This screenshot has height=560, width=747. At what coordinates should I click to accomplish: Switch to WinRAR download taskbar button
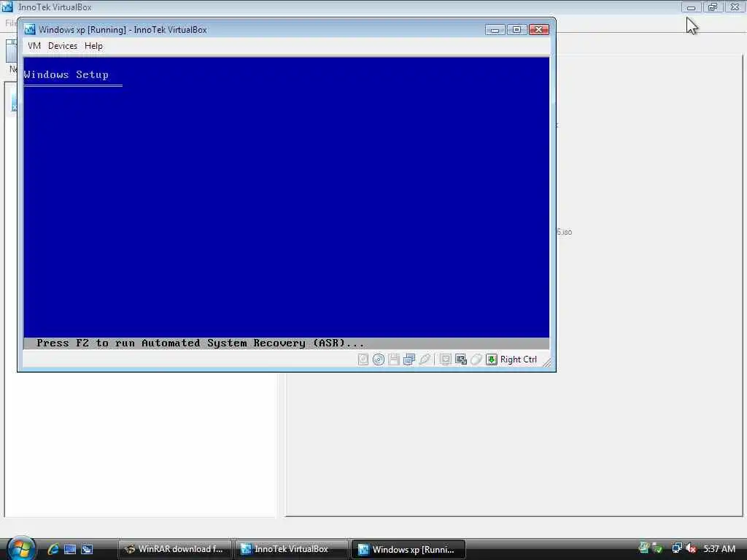click(174, 549)
